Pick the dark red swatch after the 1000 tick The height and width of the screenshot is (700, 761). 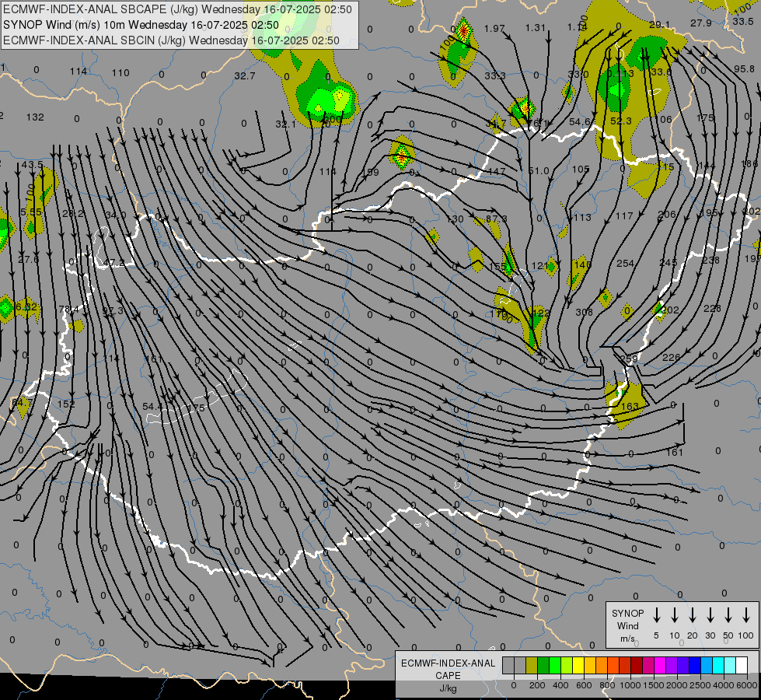637,666
